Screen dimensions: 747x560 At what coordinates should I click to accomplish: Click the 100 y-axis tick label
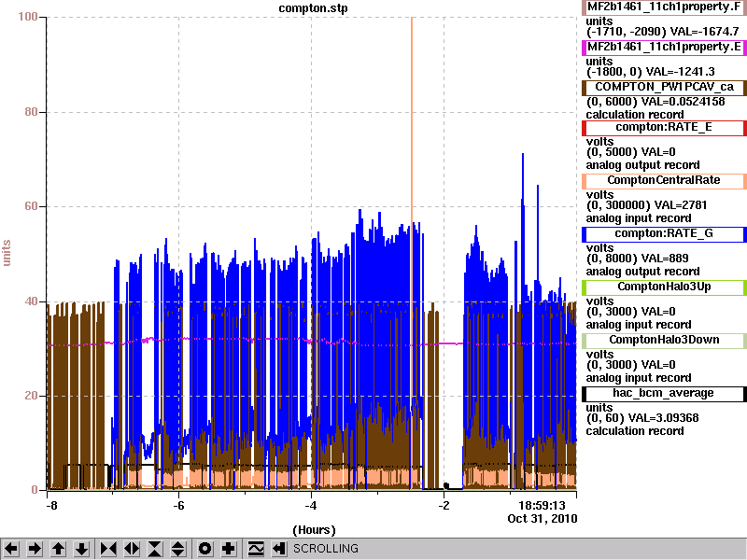pos(28,17)
